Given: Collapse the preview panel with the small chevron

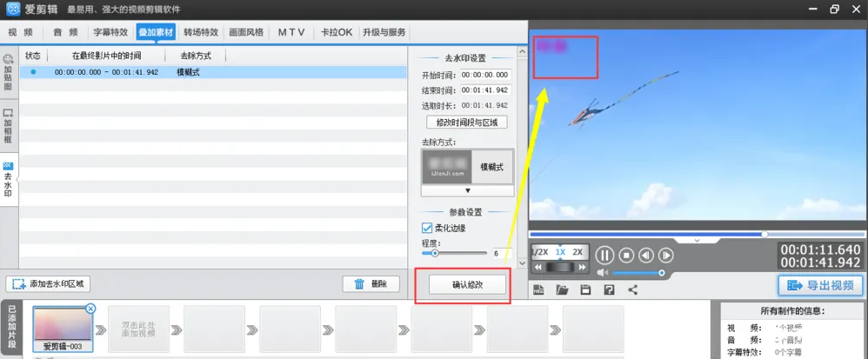Looking at the screenshot, I should pyautogui.click(x=697, y=241).
